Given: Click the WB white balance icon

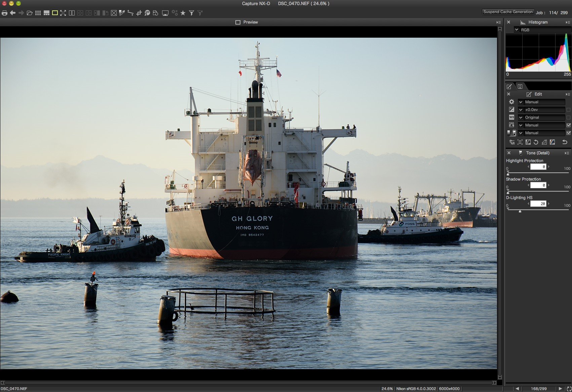Looking at the screenshot, I should tap(511, 117).
